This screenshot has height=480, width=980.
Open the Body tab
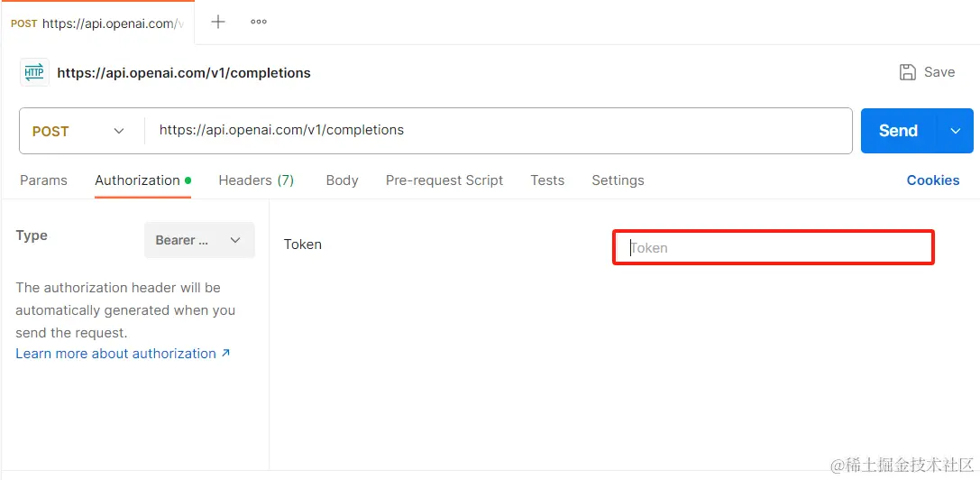(x=342, y=180)
